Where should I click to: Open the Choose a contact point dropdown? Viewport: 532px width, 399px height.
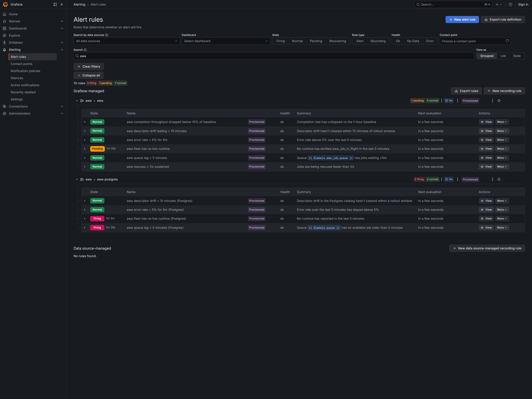475,41
